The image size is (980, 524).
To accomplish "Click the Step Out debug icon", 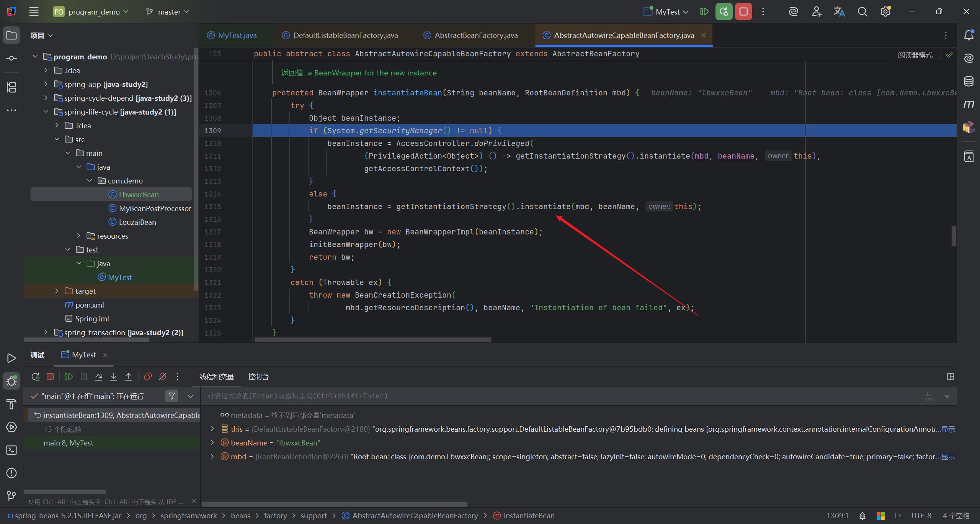I will click(129, 377).
